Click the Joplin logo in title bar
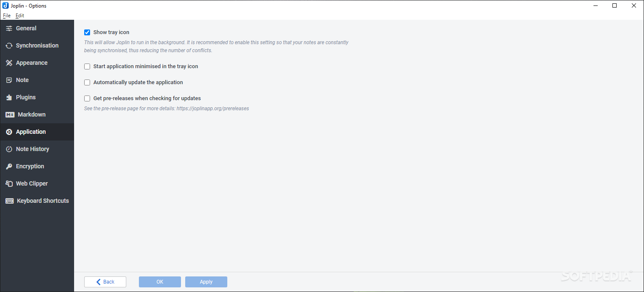Image resolution: width=644 pixels, height=292 pixels. coord(5,5)
